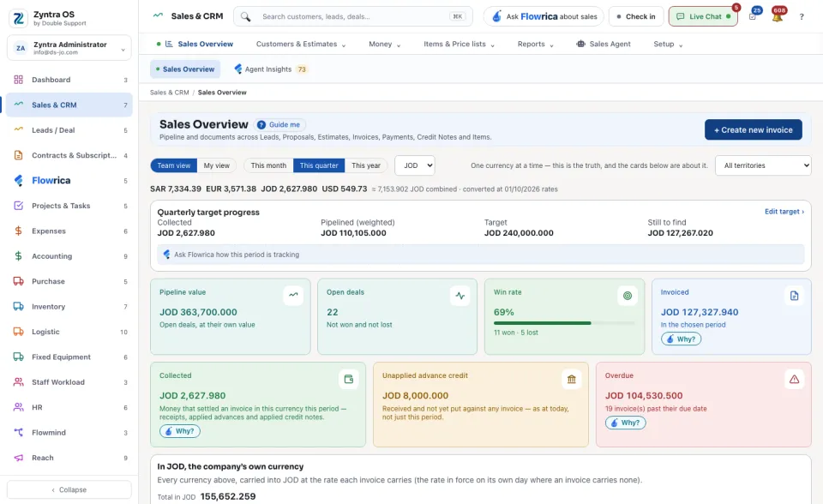Image resolution: width=823 pixels, height=504 pixels.
Task: Expand the Zyntra Administrator account menu
Action: (x=69, y=48)
